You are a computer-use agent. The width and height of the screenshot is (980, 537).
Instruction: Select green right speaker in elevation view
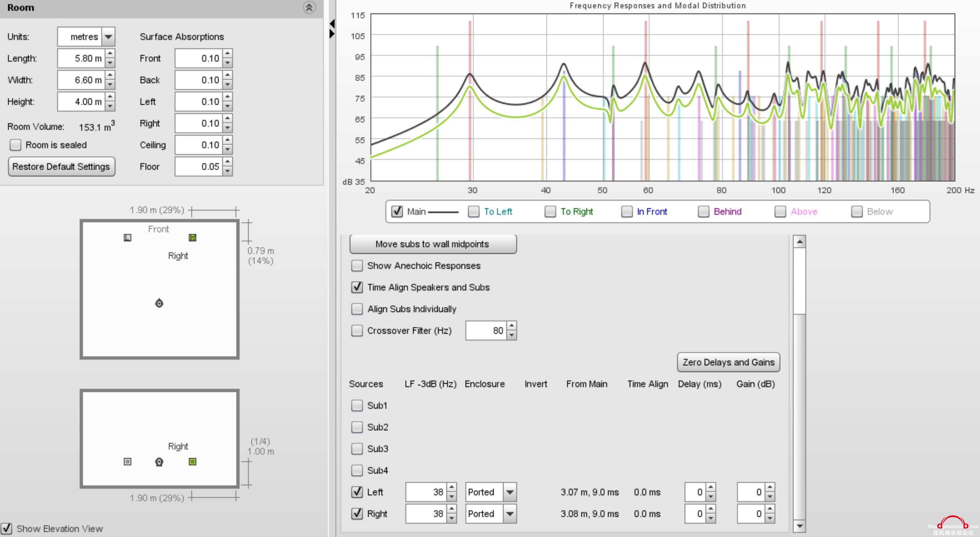(193, 461)
